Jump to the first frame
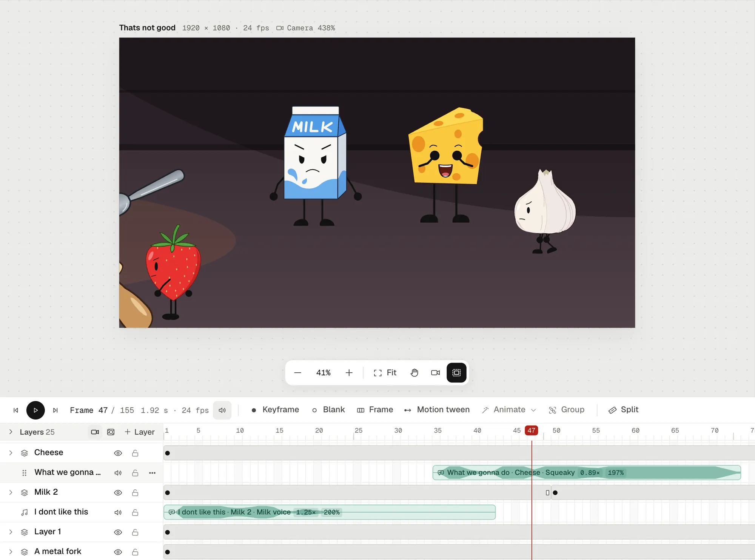 pyautogui.click(x=16, y=410)
